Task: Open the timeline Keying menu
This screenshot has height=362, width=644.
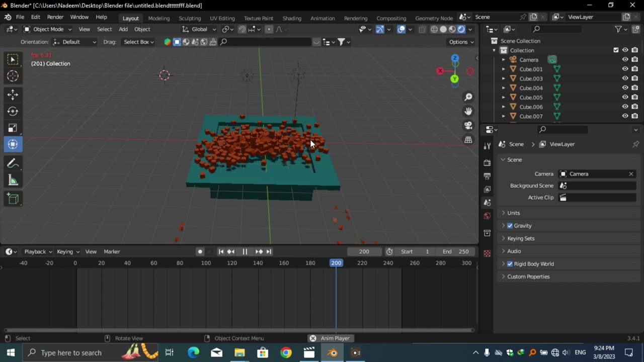Action: click(x=68, y=251)
